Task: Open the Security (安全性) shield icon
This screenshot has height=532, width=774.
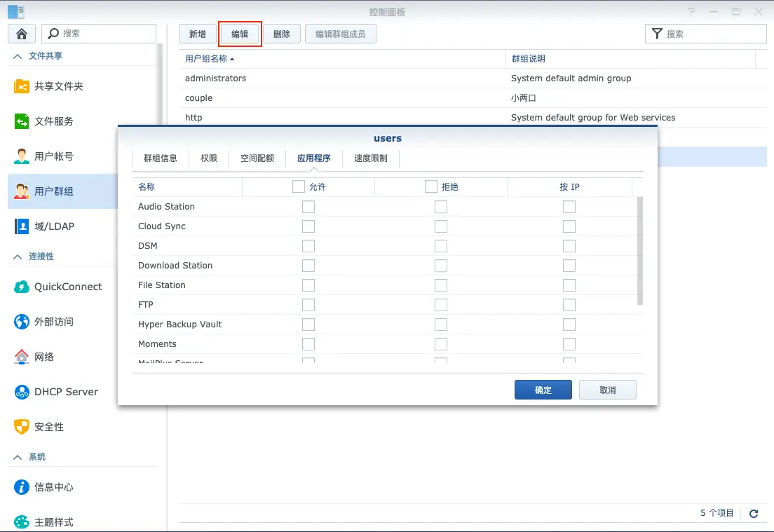Action: click(x=21, y=427)
